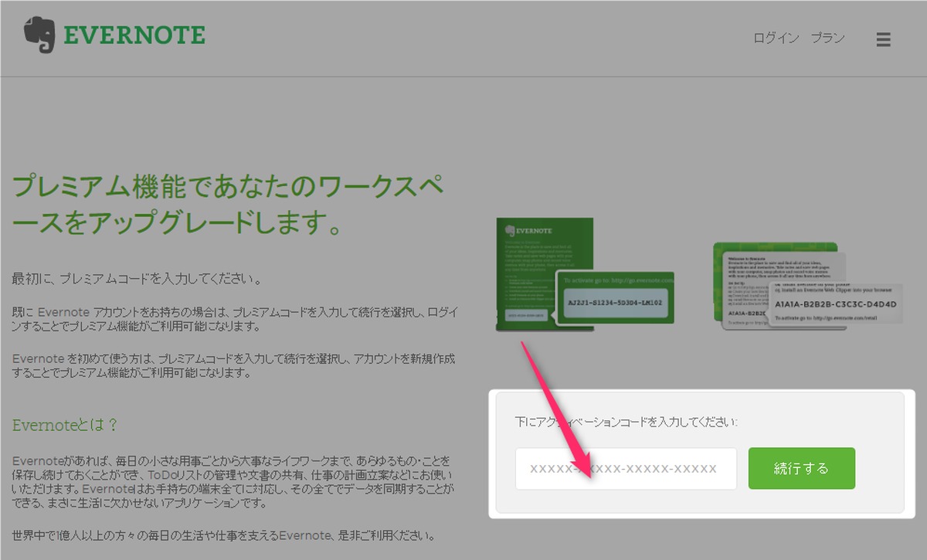
Task: Click the Evernote elephant logo
Action: coord(40,36)
